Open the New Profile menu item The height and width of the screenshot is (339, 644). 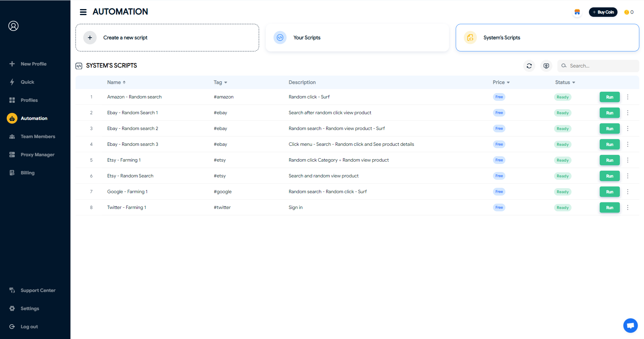[x=34, y=64]
